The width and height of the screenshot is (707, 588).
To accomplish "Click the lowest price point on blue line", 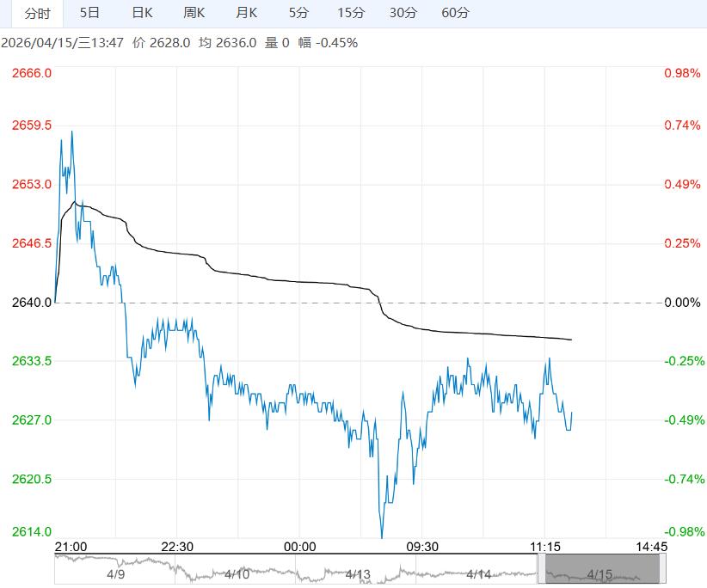I will [x=381, y=537].
